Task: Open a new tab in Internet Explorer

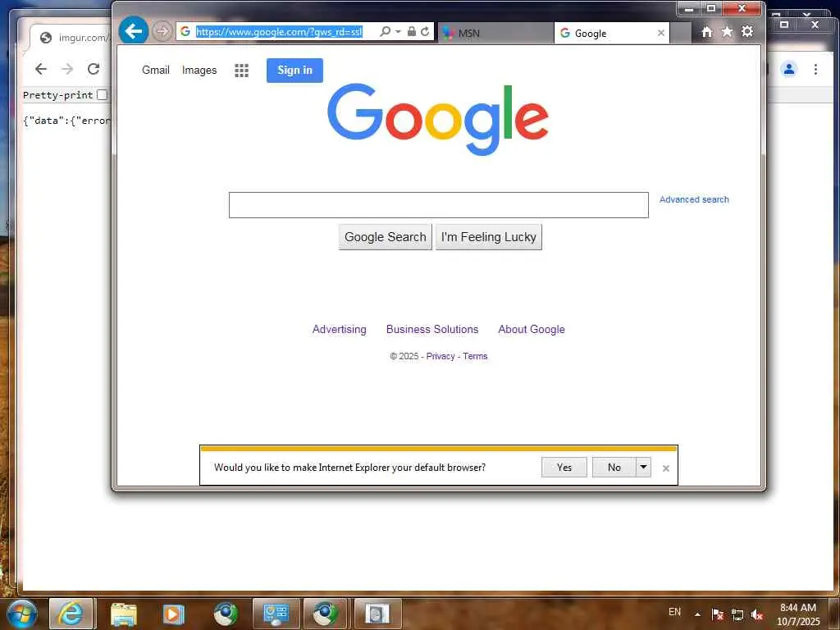Action: point(680,33)
